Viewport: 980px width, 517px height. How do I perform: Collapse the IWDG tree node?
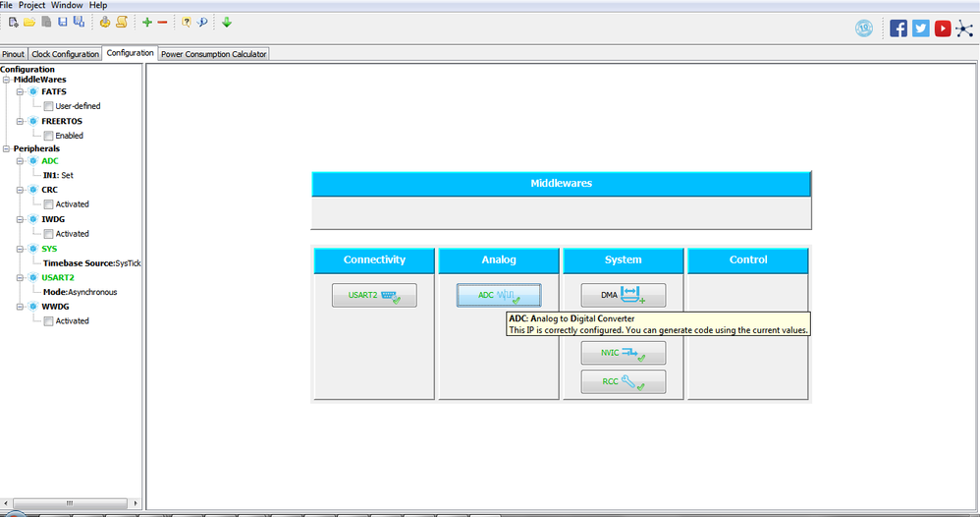[20, 220]
